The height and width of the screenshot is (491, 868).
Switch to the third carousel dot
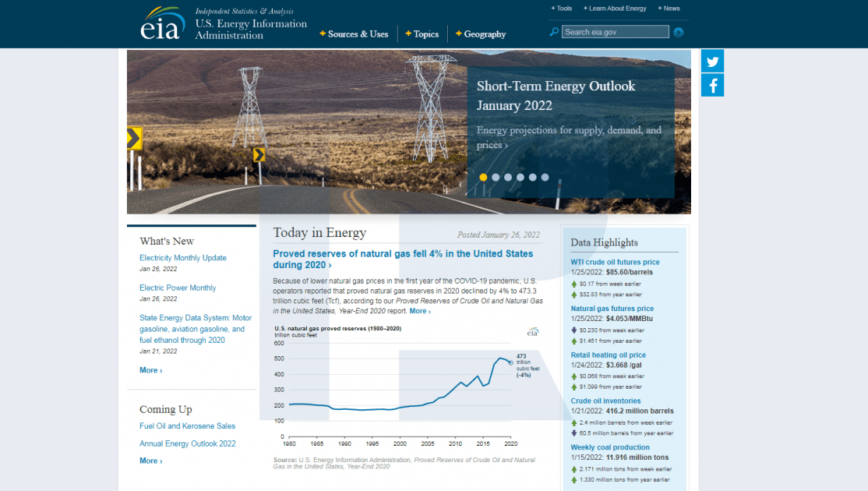508,177
